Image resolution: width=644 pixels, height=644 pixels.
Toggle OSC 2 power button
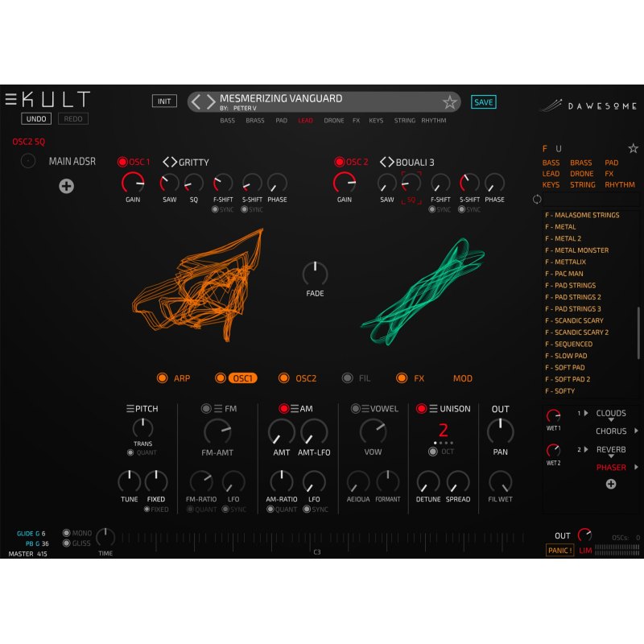coord(339,162)
